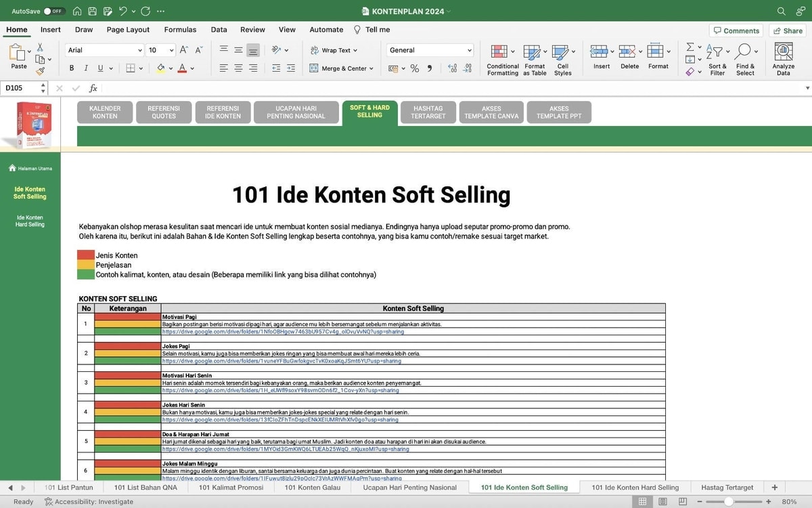The width and height of the screenshot is (812, 508).
Task: Click the Share button
Action: 787,30
